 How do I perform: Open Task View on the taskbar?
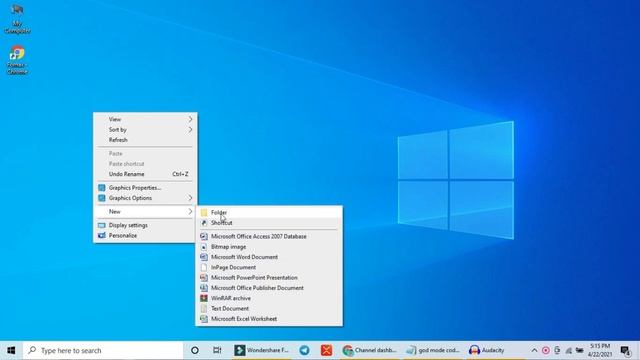pyautogui.click(x=217, y=350)
